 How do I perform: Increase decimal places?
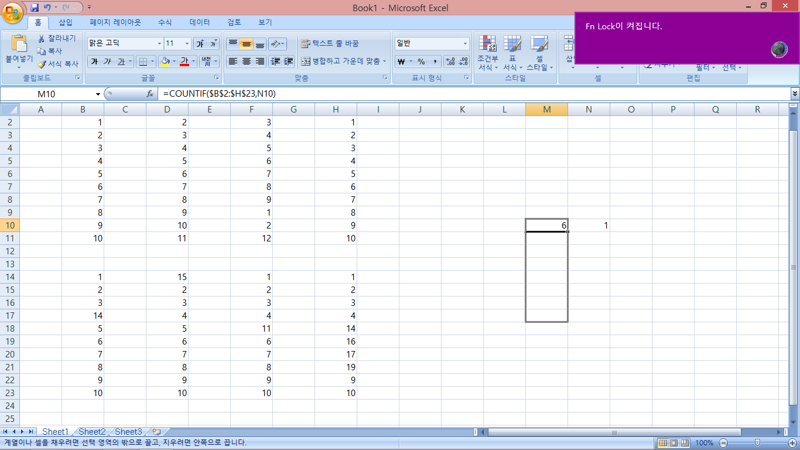[450, 62]
